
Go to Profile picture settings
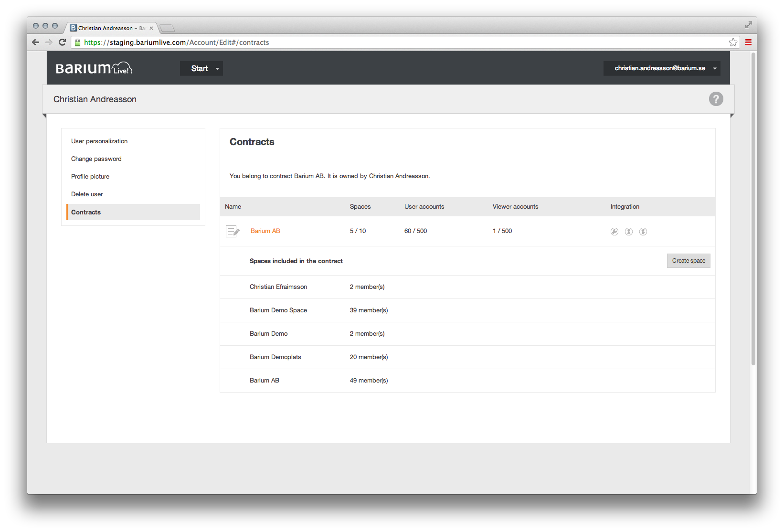tap(90, 177)
